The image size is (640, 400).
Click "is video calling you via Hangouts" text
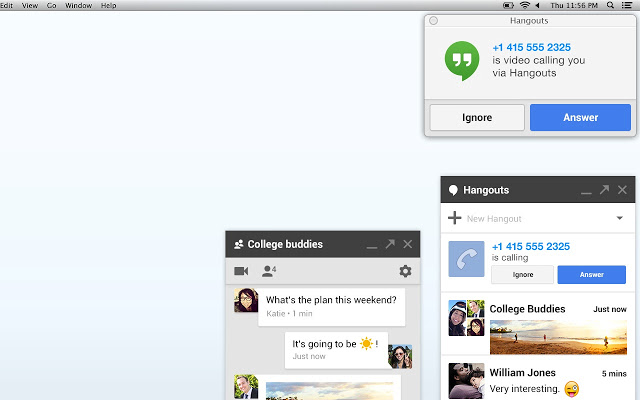(x=538, y=67)
